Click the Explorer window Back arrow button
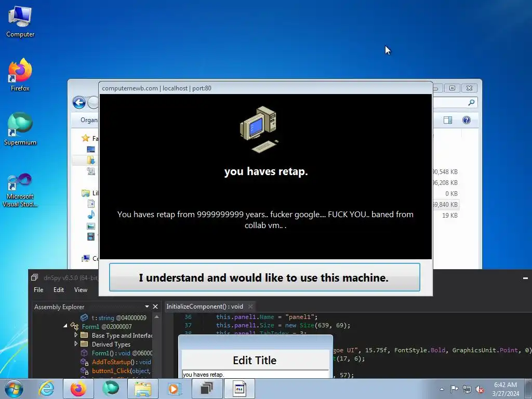The width and height of the screenshot is (532, 399). coord(79,102)
